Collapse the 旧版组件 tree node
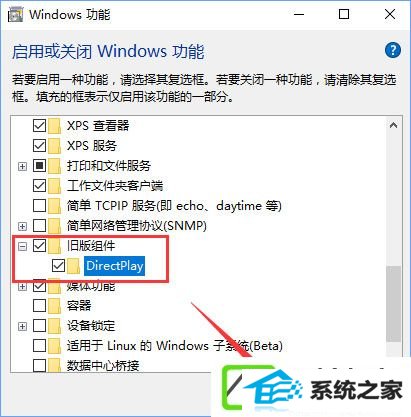 pos(22,246)
